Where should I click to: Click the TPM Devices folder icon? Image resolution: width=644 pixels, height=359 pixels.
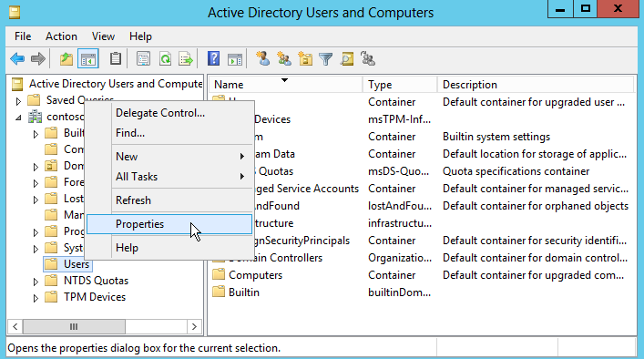pyautogui.click(x=51, y=297)
